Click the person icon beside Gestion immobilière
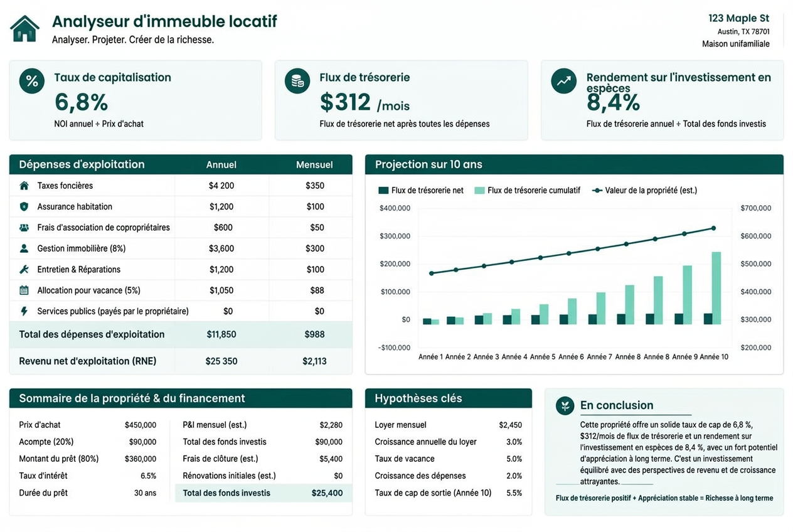Viewport: 793px width, 532px height. (x=24, y=248)
